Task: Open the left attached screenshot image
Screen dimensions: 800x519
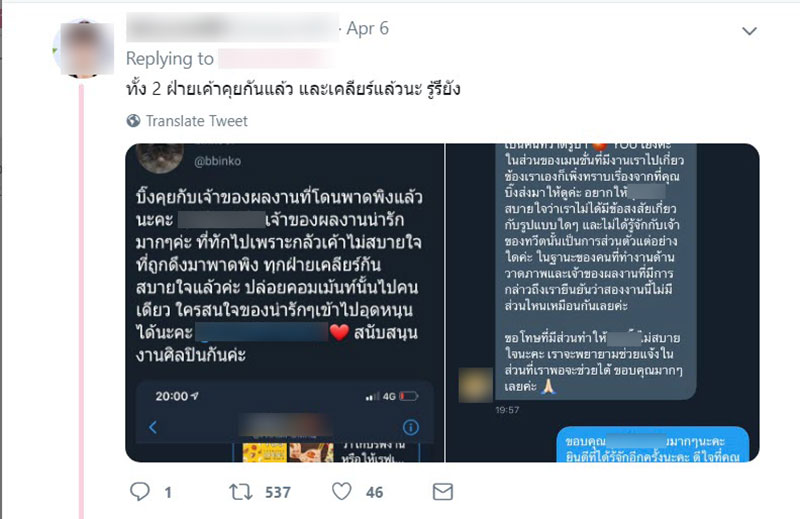Action: point(285,303)
